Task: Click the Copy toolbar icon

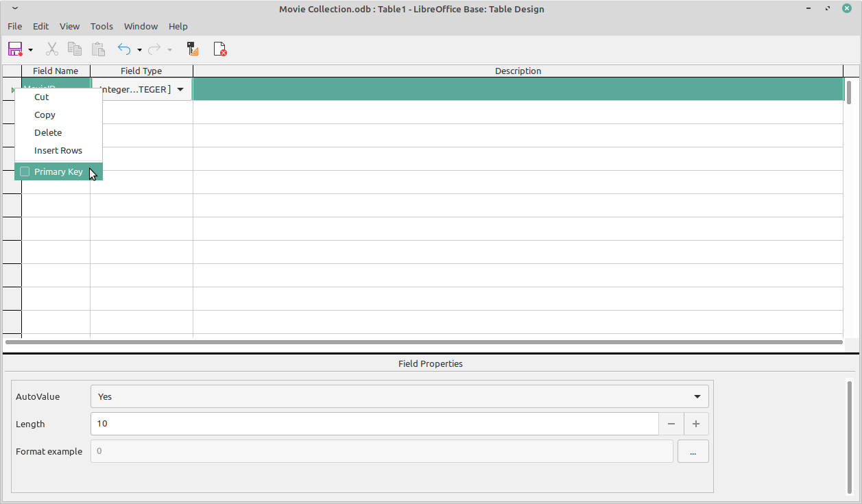Action: (x=75, y=49)
